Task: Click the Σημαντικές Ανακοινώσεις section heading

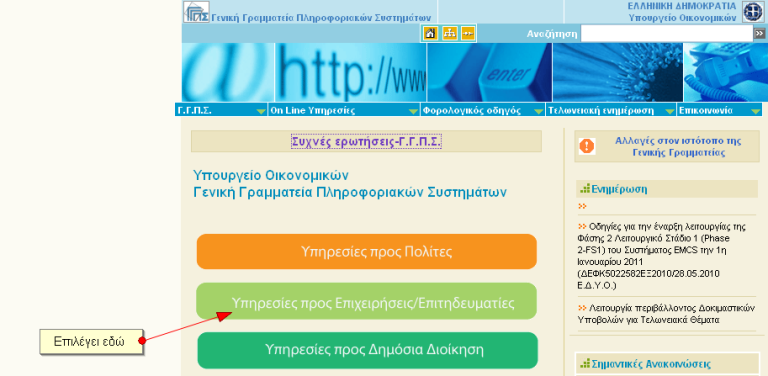Action: (651, 364)
